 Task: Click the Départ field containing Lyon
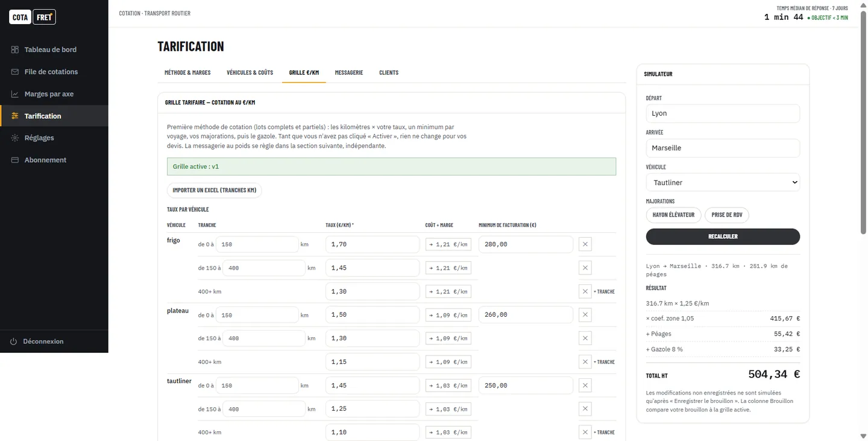point(723,113)
